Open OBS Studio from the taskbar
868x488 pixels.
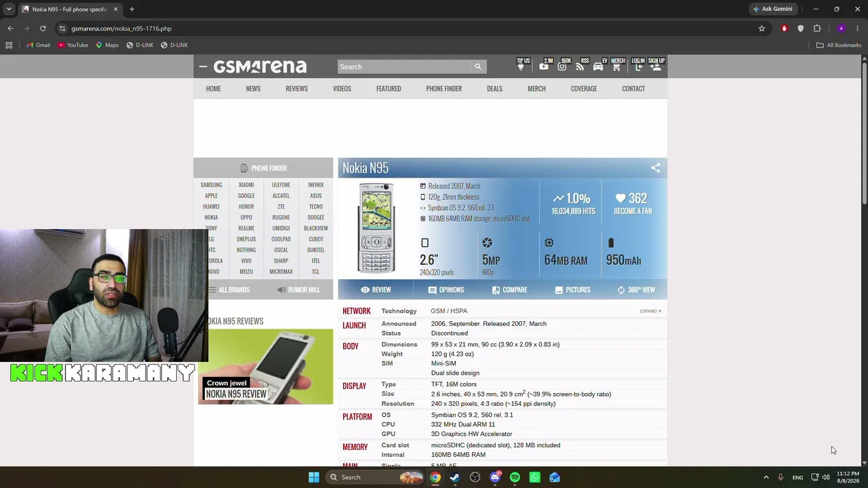coord(475,477)
